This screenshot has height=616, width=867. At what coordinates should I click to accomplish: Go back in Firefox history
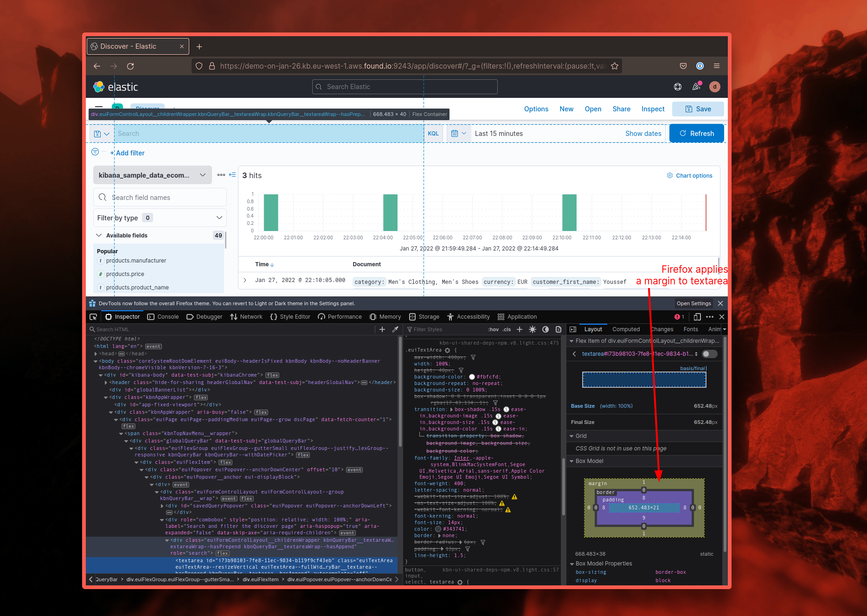(97, 66)
